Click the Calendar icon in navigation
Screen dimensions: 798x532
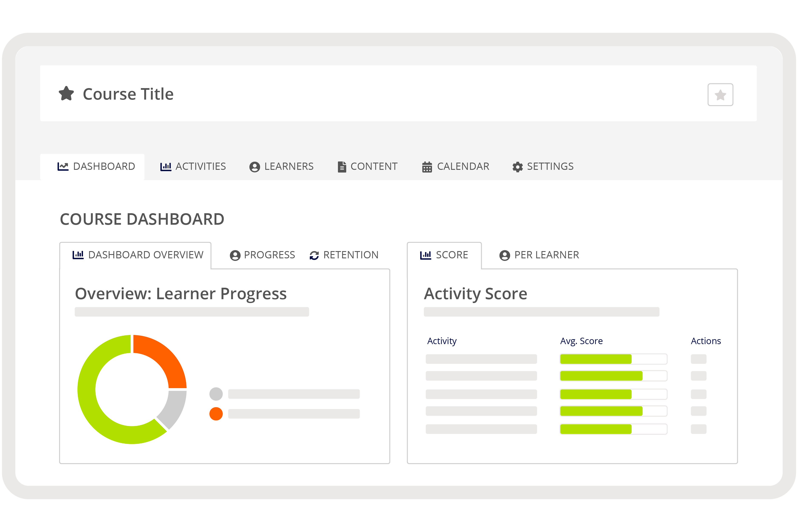(427, 167)
